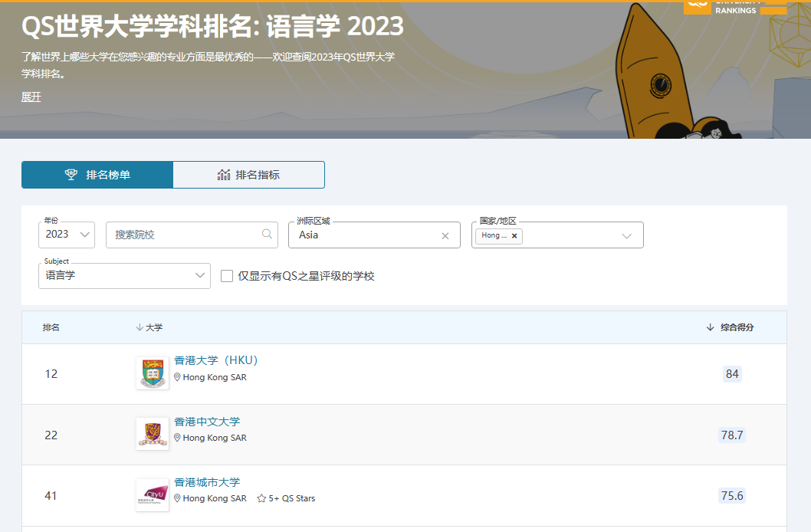Open 香港大学（HKU）link

pos(216,360)
